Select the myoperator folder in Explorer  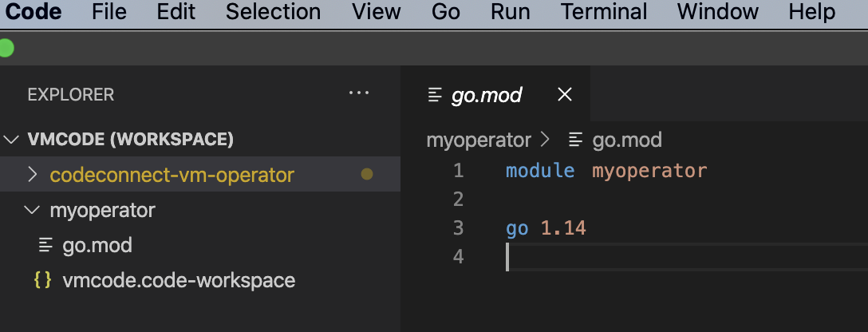(199, 210)
